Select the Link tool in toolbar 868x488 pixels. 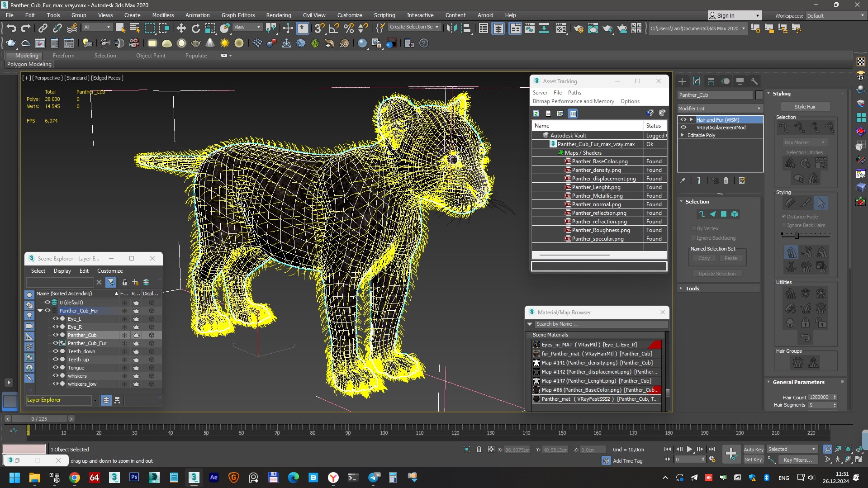(x=43, y=28)
